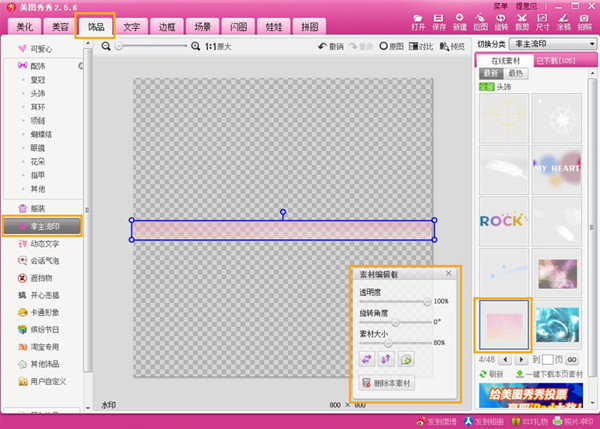600x429 pixels.
Task: Switch to the 文字 (Text) tab
Action: click(131, 26)
